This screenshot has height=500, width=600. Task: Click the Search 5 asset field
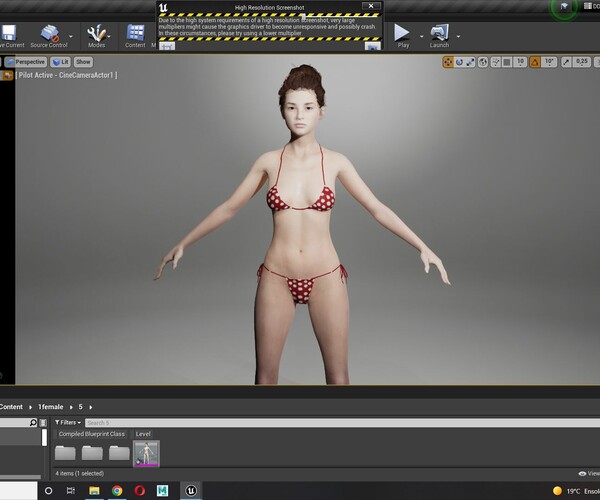(342, 423)
